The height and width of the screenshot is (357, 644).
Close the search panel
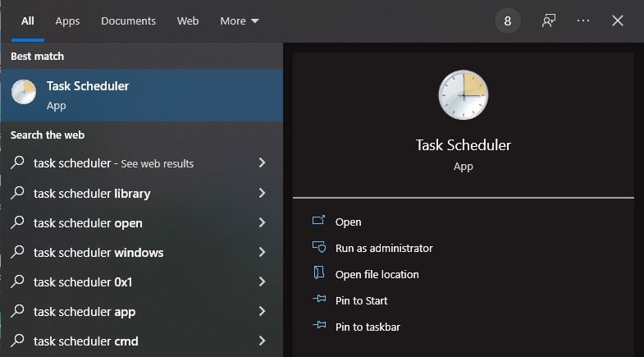(617, 21)
